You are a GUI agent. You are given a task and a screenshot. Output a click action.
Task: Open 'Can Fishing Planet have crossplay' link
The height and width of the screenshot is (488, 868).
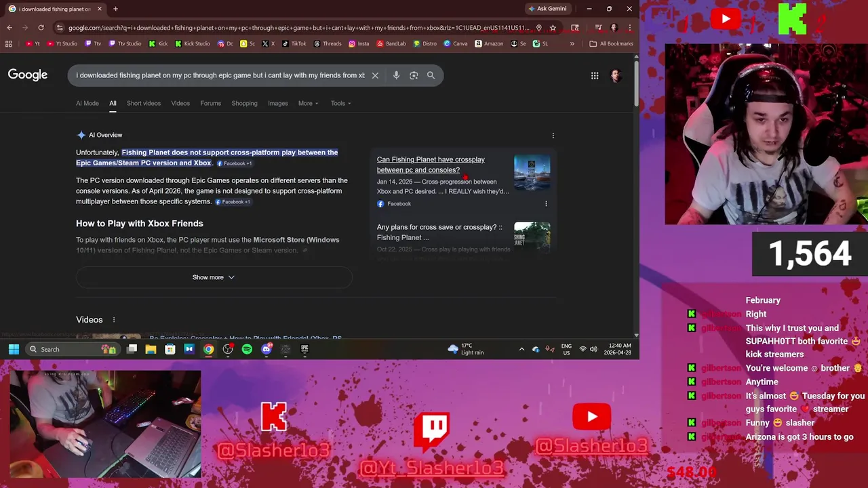pos(431,165)
